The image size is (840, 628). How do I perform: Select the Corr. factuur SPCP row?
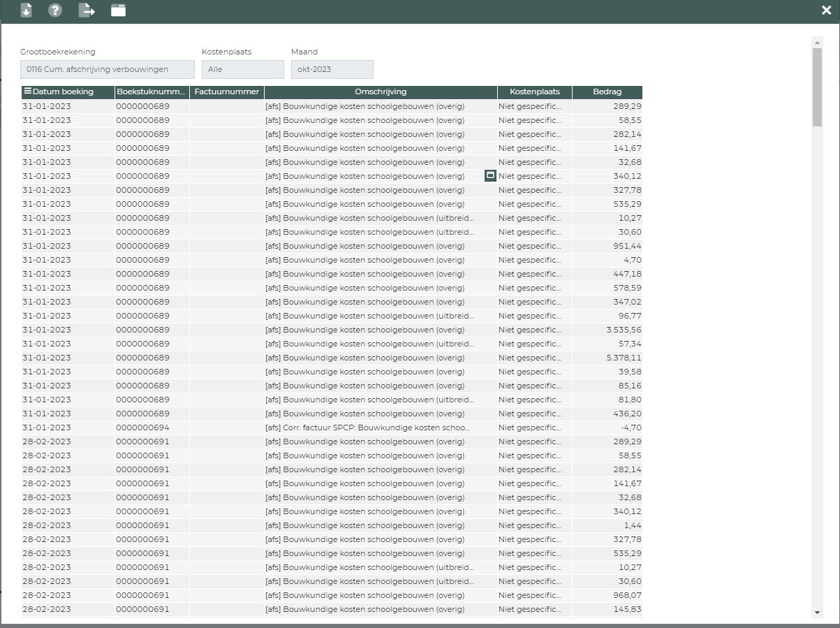pos(367,428)
